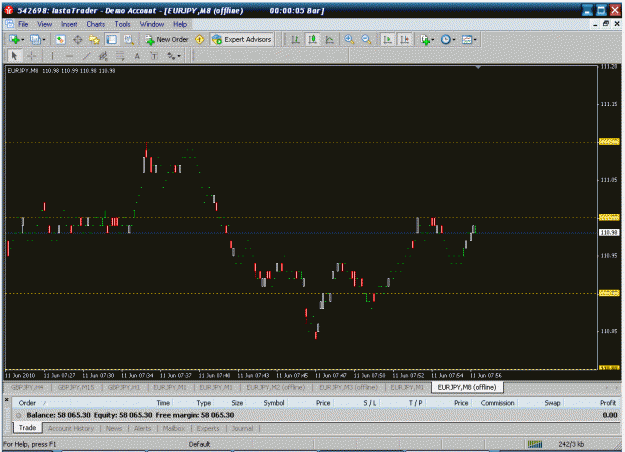Select the Text tool (A)
Viewport: 625px width, 452px height.
(x=137, y=56)
